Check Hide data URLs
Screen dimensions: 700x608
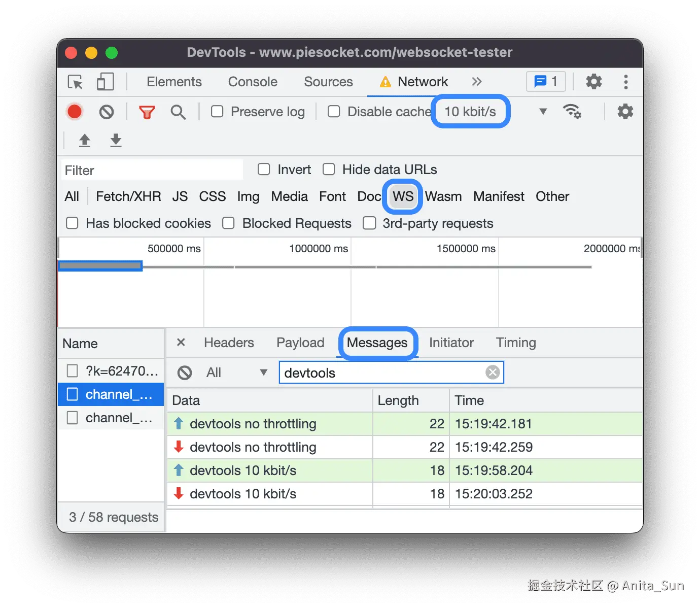(x=329, y=169)
